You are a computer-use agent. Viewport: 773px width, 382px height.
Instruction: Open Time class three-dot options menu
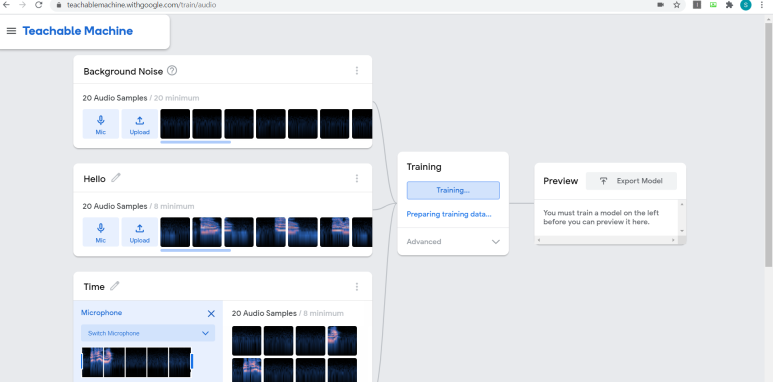click(x=356, y=286)
